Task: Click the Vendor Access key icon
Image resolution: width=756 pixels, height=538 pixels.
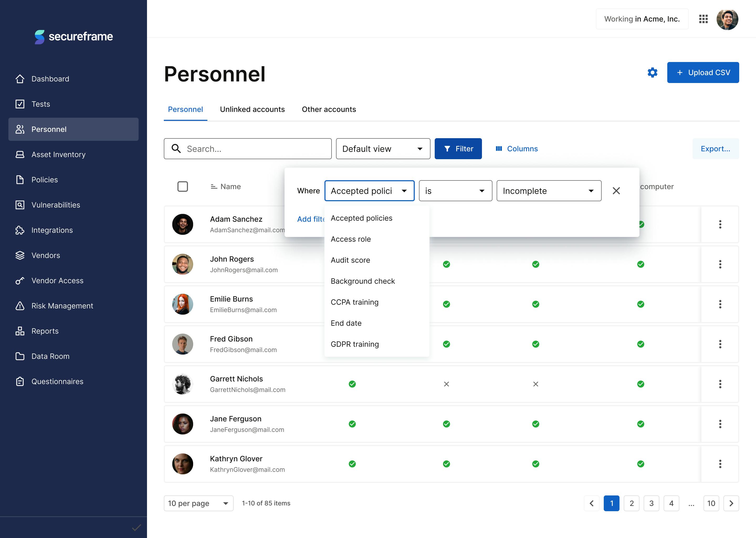Action: click(20, 281)
